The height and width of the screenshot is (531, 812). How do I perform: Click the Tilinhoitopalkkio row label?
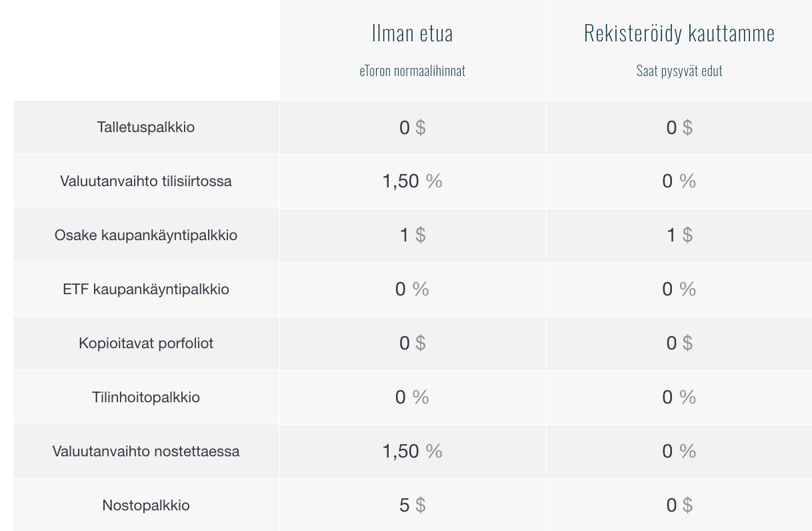[x=146, y=398]
